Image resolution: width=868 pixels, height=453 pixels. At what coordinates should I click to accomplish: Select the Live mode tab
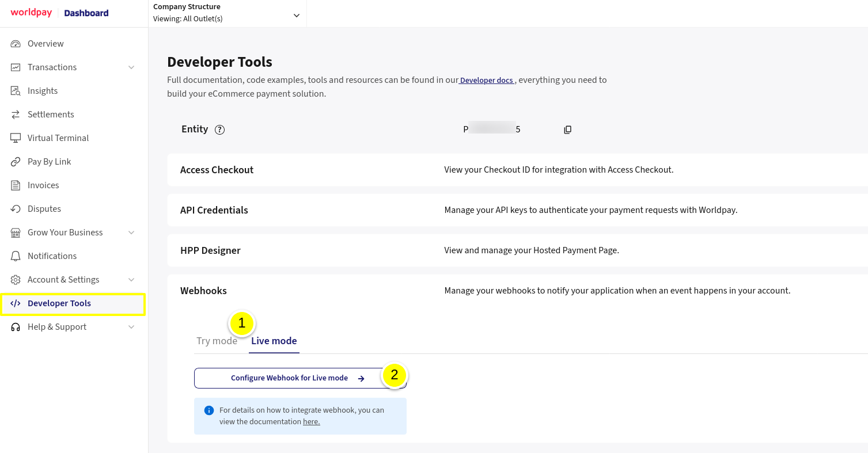[x=274, y=341]
